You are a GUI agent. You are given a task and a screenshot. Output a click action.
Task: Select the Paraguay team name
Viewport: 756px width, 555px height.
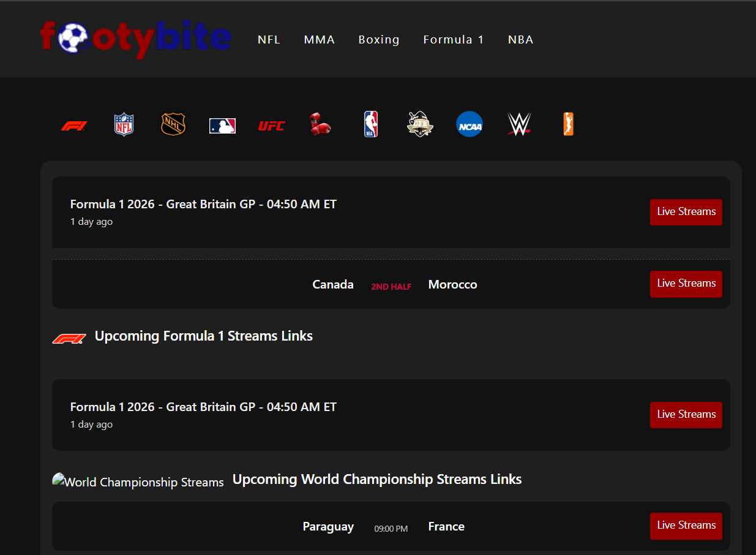(x=328, y=527)
